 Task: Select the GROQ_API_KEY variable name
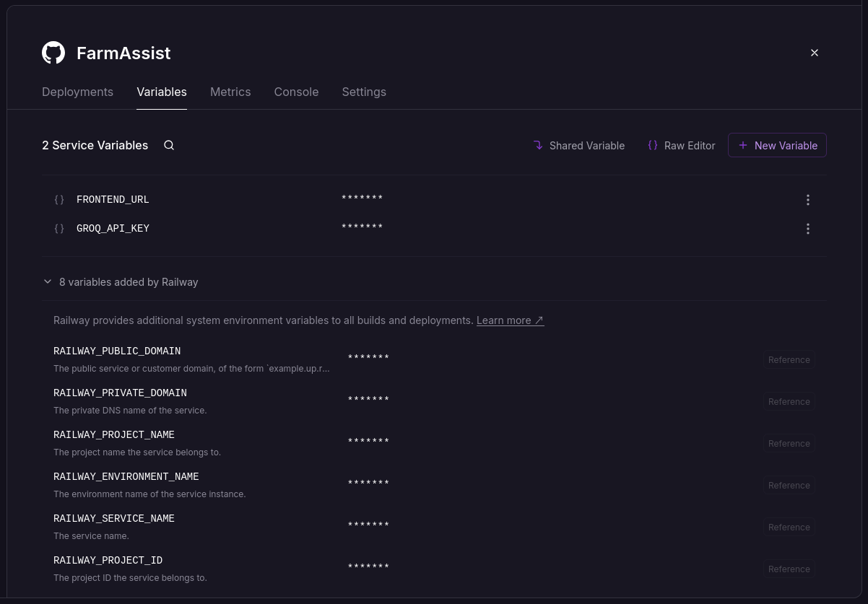113,229
